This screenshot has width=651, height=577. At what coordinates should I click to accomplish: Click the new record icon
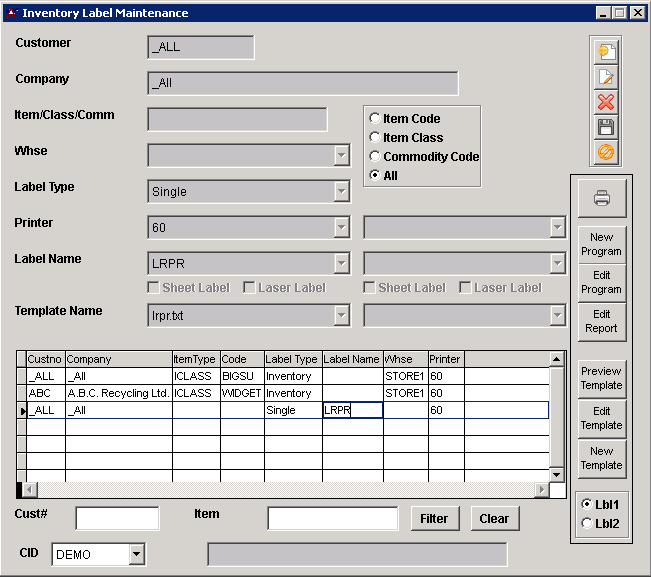tap(606, 52)
